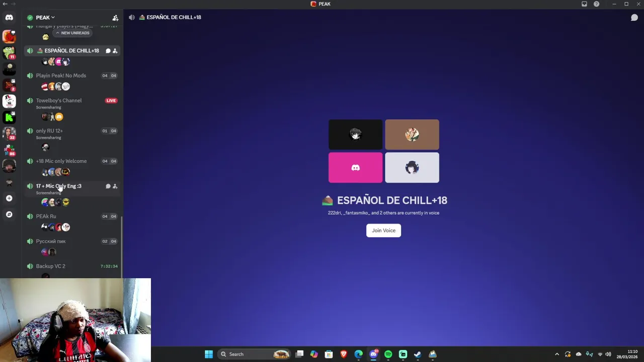Open Brave browser from the taskbar

[344, 354]
